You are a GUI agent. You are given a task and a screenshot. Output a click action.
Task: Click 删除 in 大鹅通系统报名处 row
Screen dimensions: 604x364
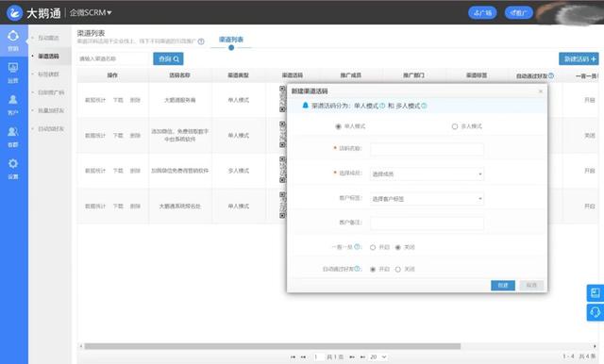tap(135, 207)
